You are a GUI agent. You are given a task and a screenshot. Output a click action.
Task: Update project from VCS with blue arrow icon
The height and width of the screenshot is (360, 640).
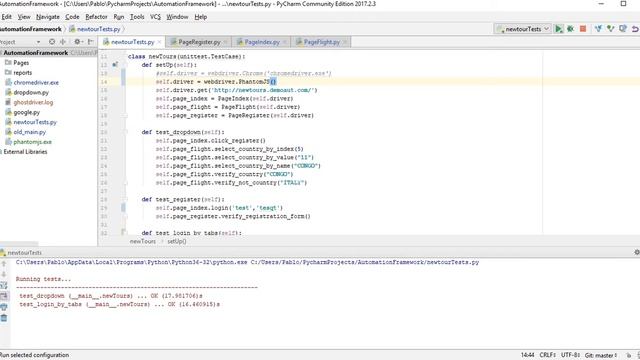click(x=598, y=29)
